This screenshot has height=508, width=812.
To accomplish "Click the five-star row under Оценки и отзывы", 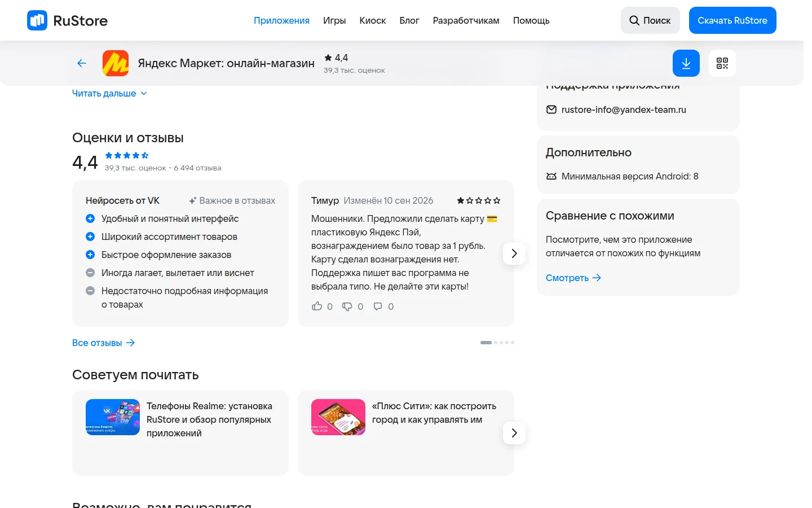I will tap(127, 155).
